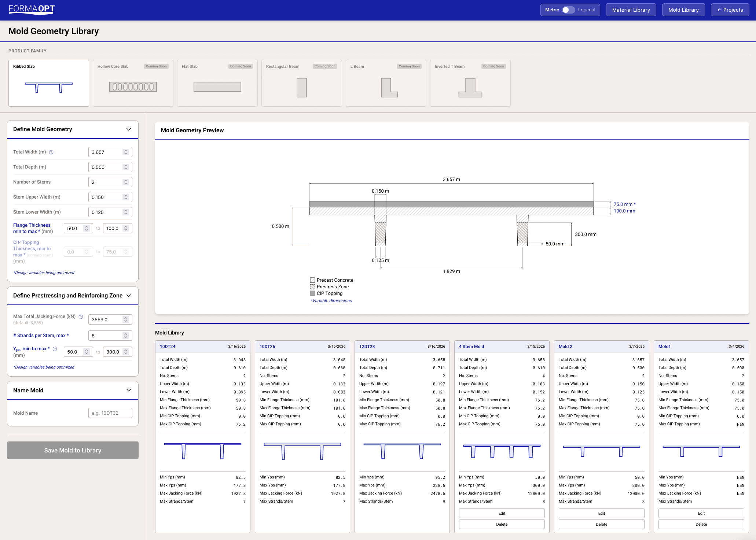Collapse the Name Mold section
This screenshot has height=540, width=756.
[129, 391]
